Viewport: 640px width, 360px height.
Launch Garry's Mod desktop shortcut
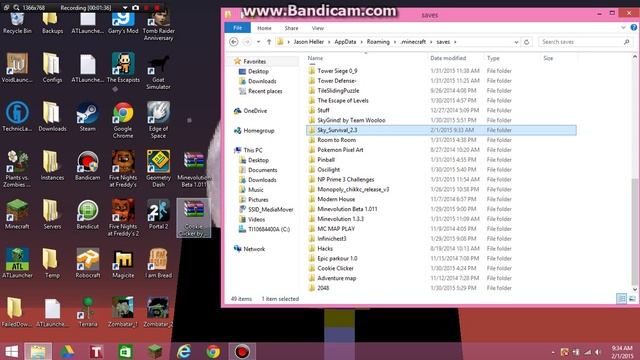pyautogui.click(x=123, y=23)
